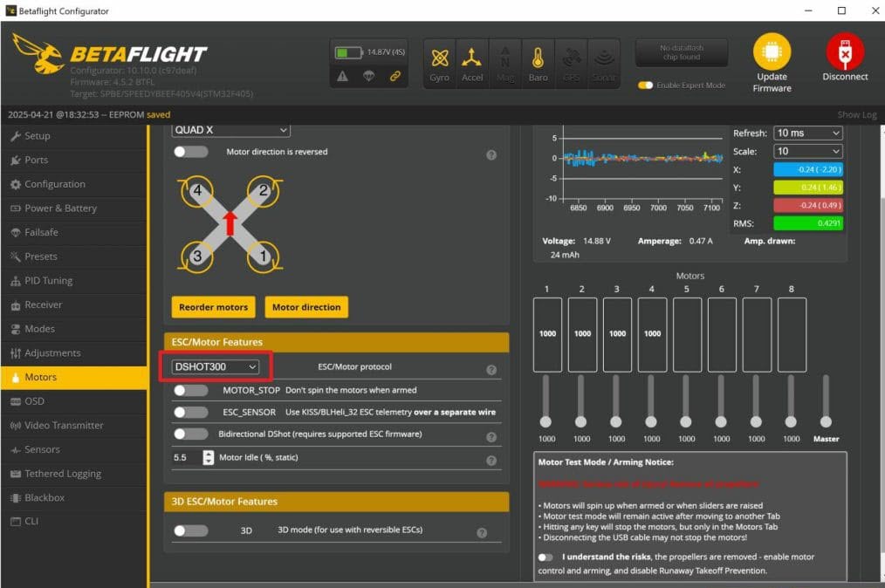Click the X axis value swatch
The width and height of the screenshot is (885, 588).
tap(807, 170)
